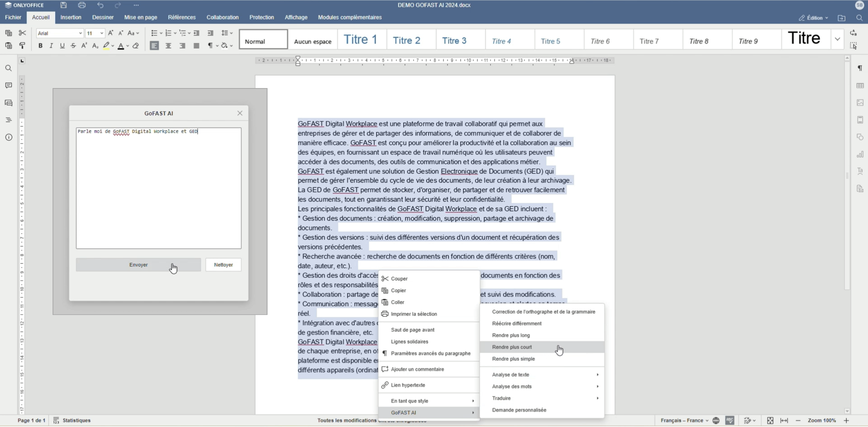Toggle strikethrough formatting

click(73, 46)
